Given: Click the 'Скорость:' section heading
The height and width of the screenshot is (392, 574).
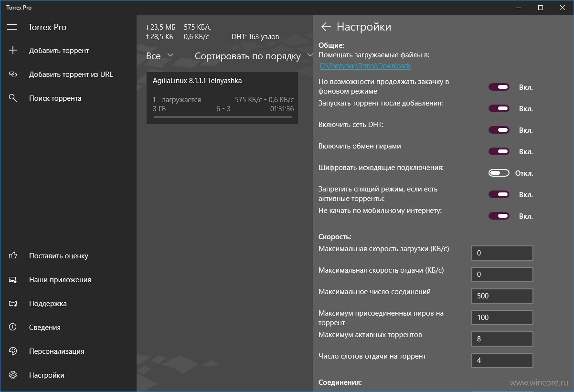Looking at the screenshot, I should (335, 237).
